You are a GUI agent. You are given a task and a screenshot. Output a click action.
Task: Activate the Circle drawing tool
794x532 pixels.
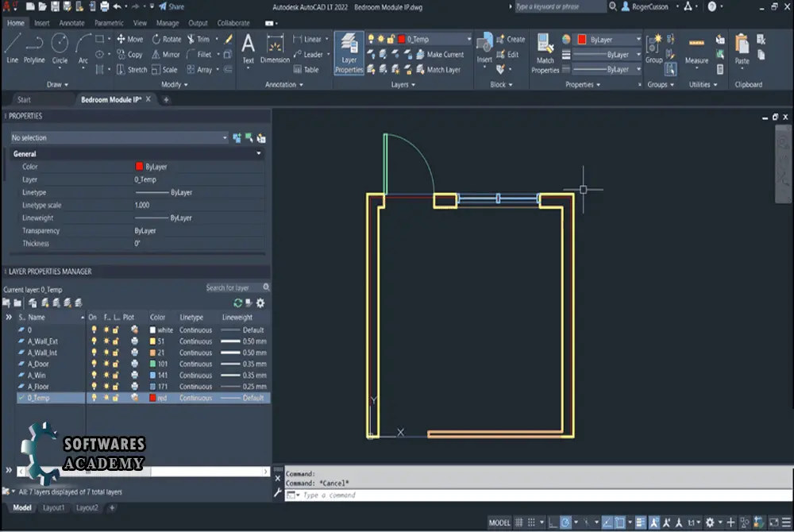pos(60,48)
